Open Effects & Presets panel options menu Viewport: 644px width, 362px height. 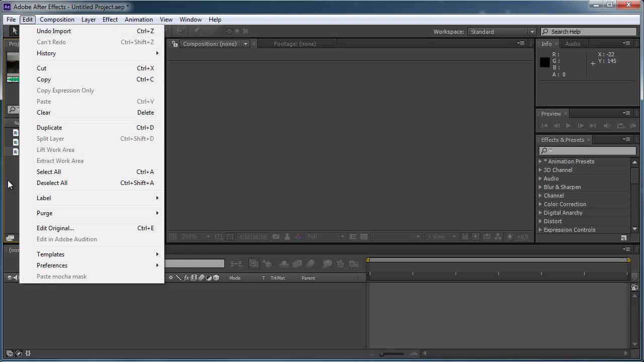(626, 140)
